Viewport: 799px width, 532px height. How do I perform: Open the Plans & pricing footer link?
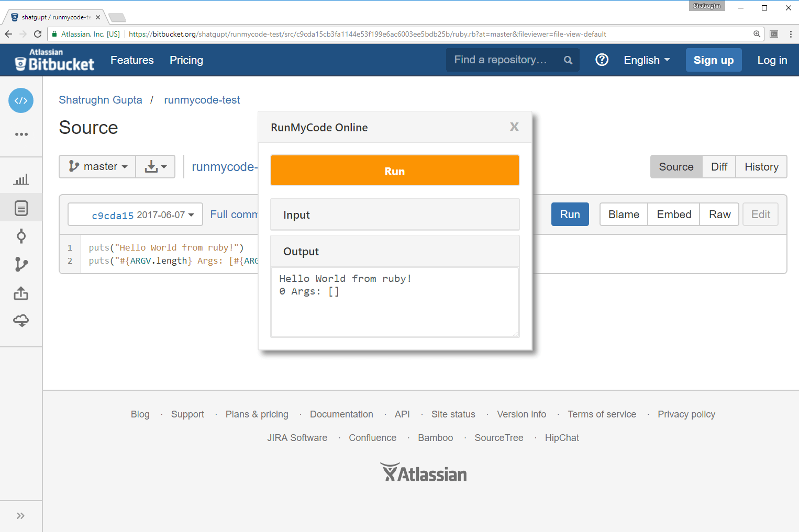[257, 414]
